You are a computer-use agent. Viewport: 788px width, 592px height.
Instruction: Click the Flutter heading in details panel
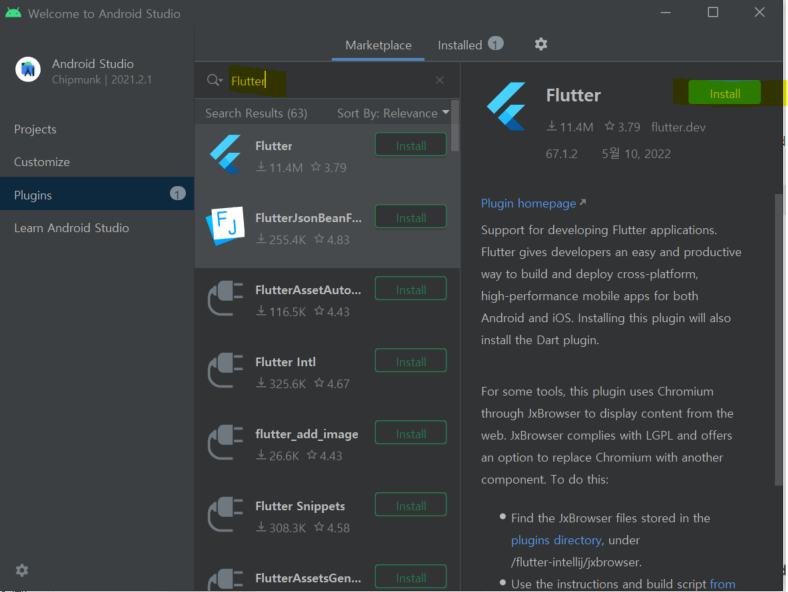(x=573, y=95)
